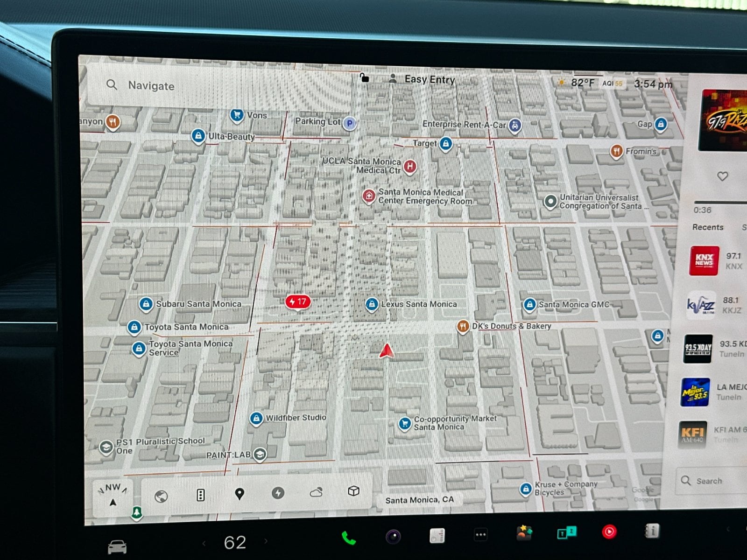Select the Co-opportunity Market pin

(x=404, y=423)
